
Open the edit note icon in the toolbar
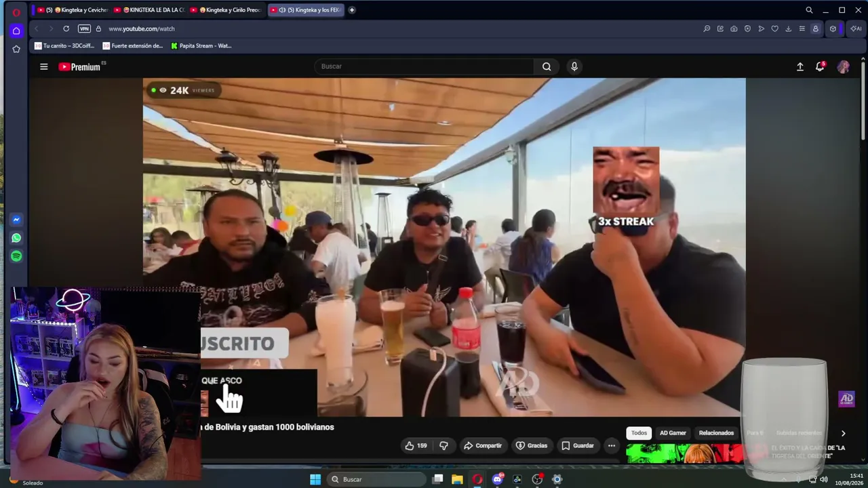coord(720,28)
